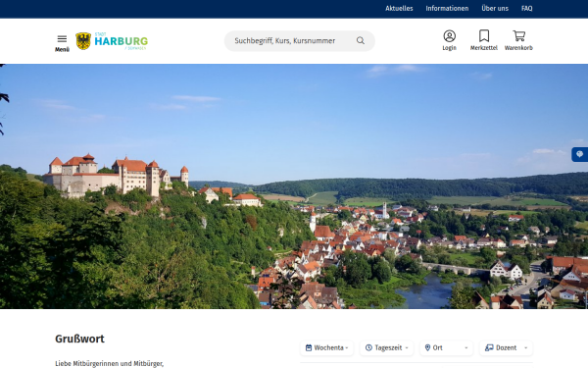The height and width of the screenshot is (368, 588).
Task: Expand the Wochentag dropdown
Action: (x=326, y=347)
